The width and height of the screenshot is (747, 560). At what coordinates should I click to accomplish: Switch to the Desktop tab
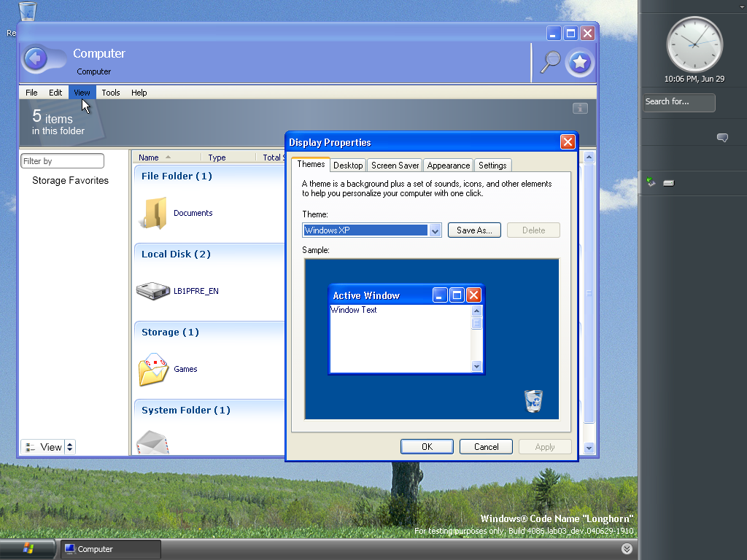(x=348, y=166)
